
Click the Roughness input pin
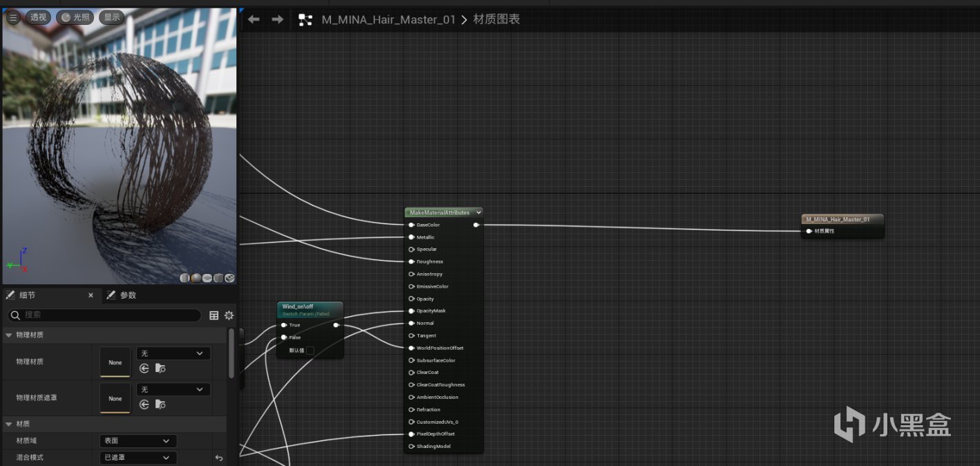411,261
